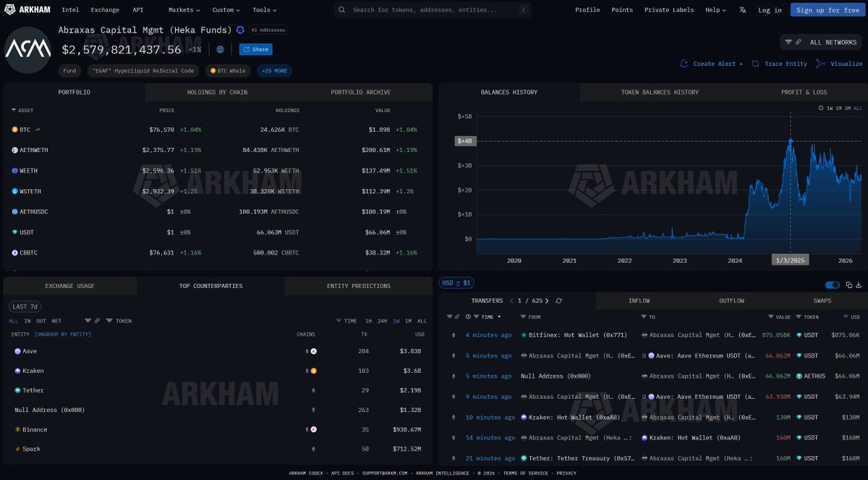Click the copy transfers icon
The height and width of the screenshot is (480, 868).
(849, 285)
